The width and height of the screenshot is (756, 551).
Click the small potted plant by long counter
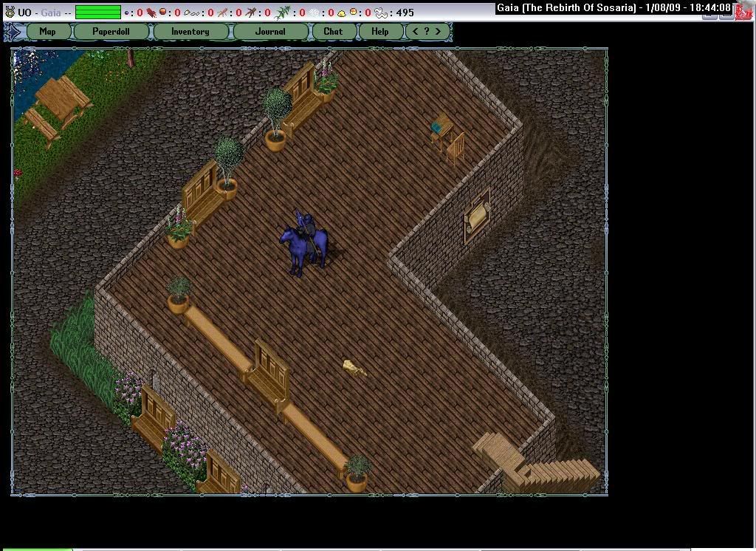pyautogui.click(x=179, y=295)
